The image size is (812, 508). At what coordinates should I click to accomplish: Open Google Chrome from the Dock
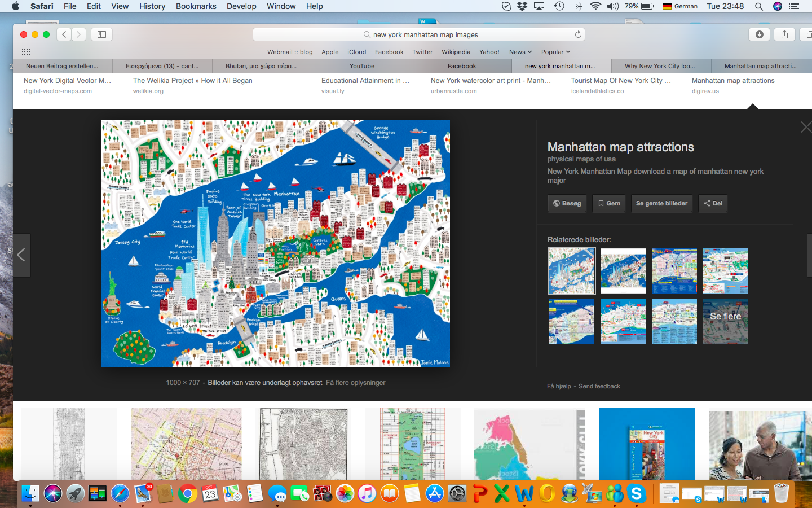[x=187, y=494]
